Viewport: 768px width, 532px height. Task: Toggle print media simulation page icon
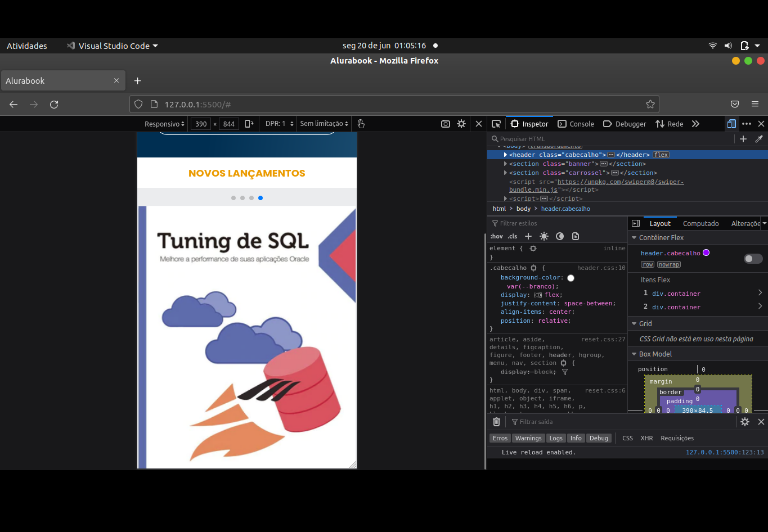point(576,236)
